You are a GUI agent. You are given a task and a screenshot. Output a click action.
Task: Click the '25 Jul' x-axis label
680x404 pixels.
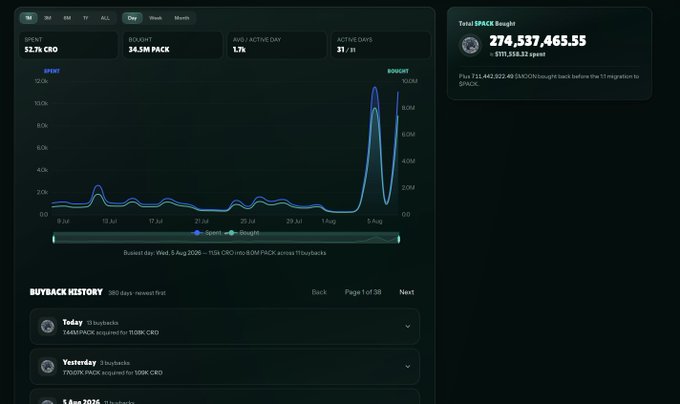pyautogui.click(x=248, y=221)
